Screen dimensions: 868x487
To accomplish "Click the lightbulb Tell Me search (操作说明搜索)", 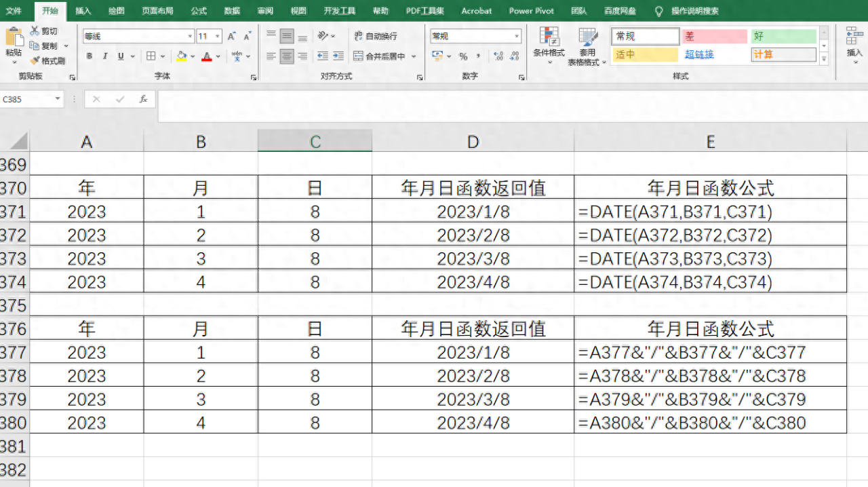I will (686, 11).
